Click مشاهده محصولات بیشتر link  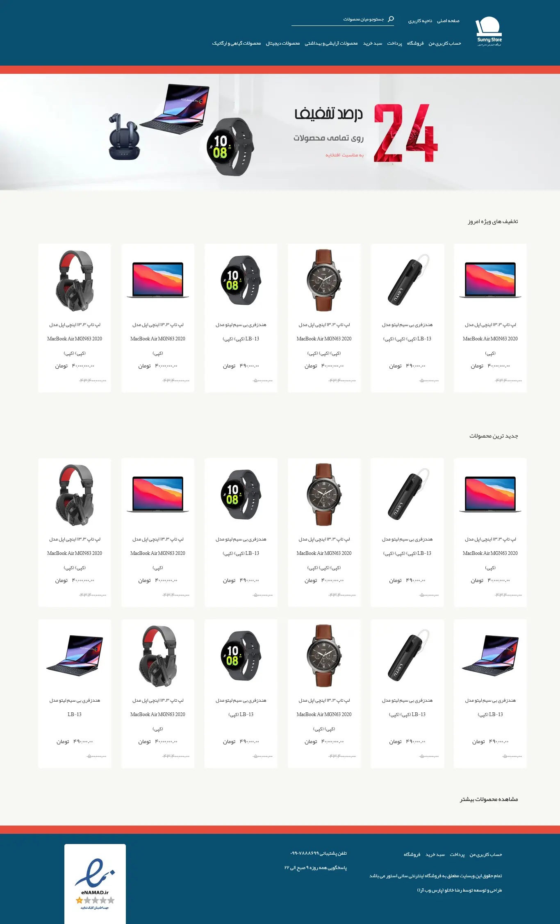point(489,799)
